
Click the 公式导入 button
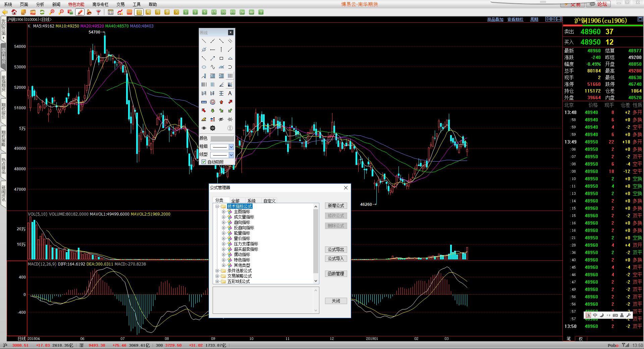point(336,258)
